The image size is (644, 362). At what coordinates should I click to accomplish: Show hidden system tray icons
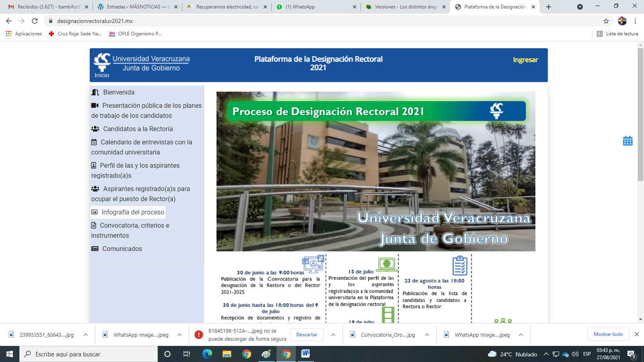(x=546, y=354)
